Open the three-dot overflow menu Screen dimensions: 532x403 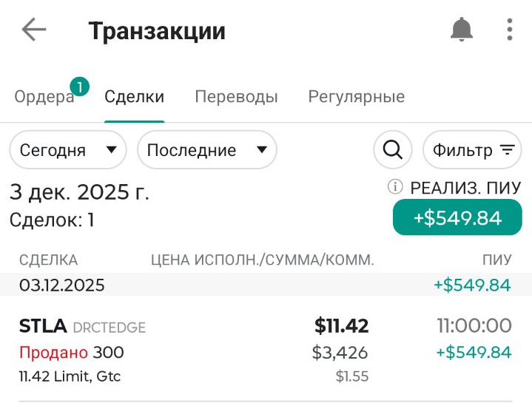tap(510, 30)
